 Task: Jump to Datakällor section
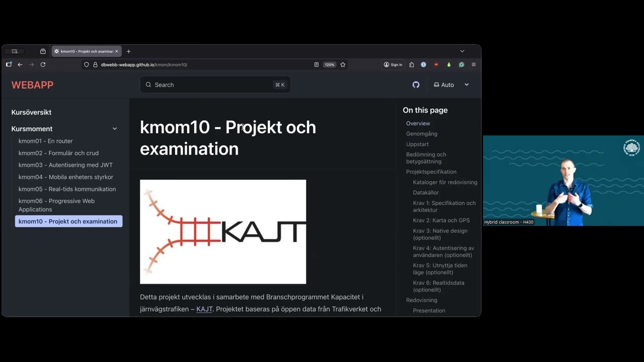click(426, 193)
